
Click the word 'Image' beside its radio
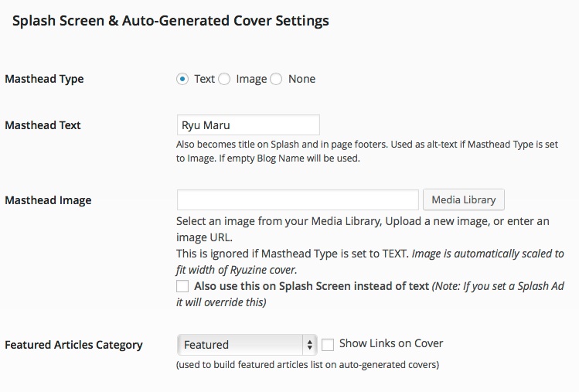coord(251,79)
